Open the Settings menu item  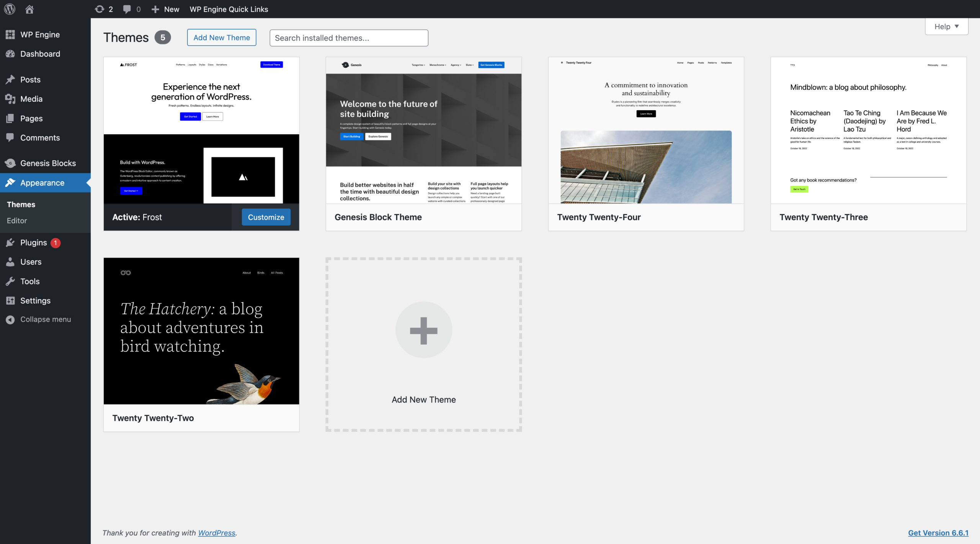[x=35, y=301]
